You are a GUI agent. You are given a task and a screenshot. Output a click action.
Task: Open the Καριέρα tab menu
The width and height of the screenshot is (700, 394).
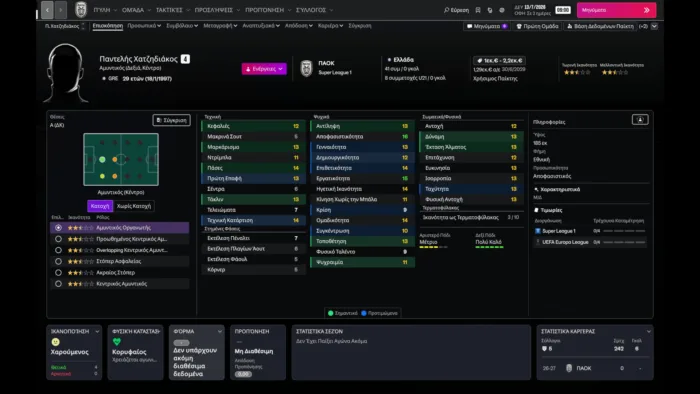[x=330, y=26]
